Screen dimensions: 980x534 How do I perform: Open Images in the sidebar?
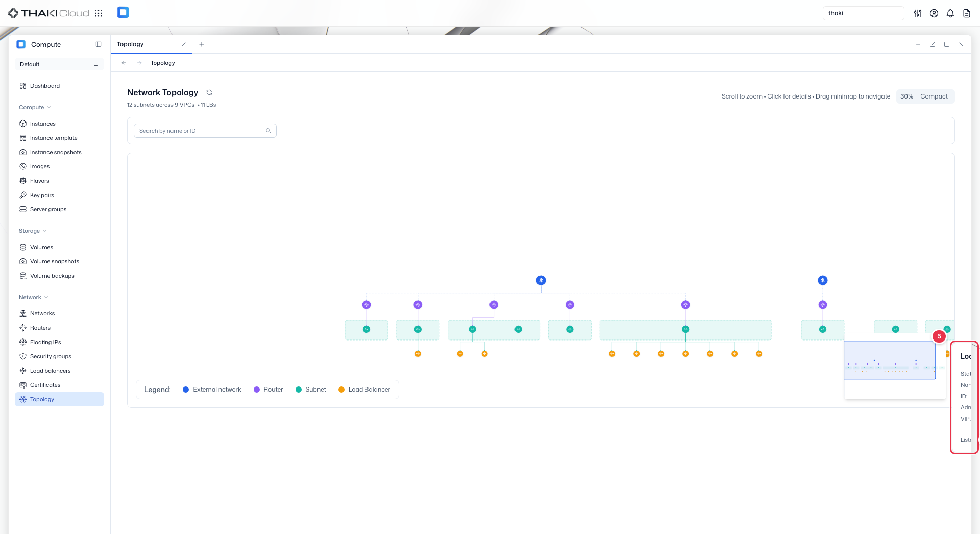tap(59, 166)
